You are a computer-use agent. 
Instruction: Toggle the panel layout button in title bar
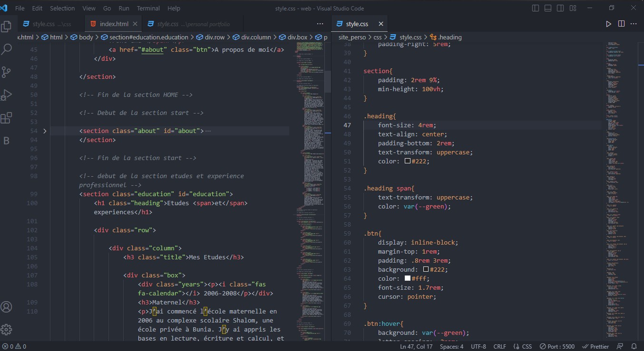coord(548,8)
